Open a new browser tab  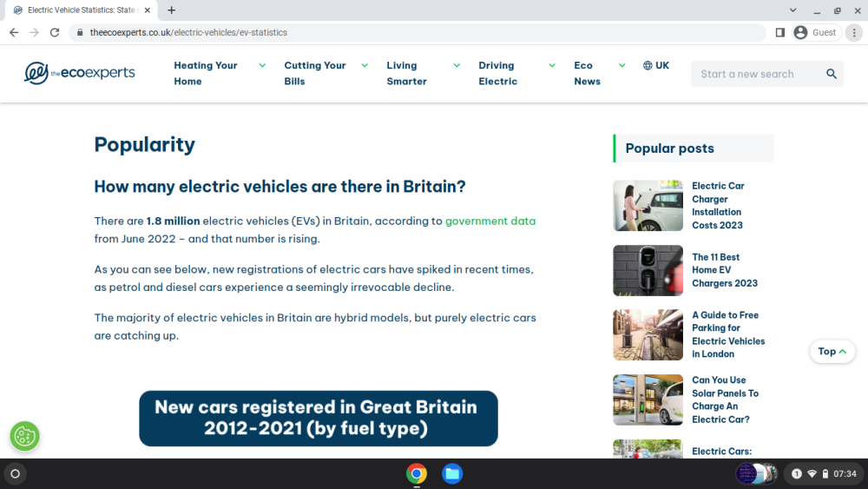[172, 10]
